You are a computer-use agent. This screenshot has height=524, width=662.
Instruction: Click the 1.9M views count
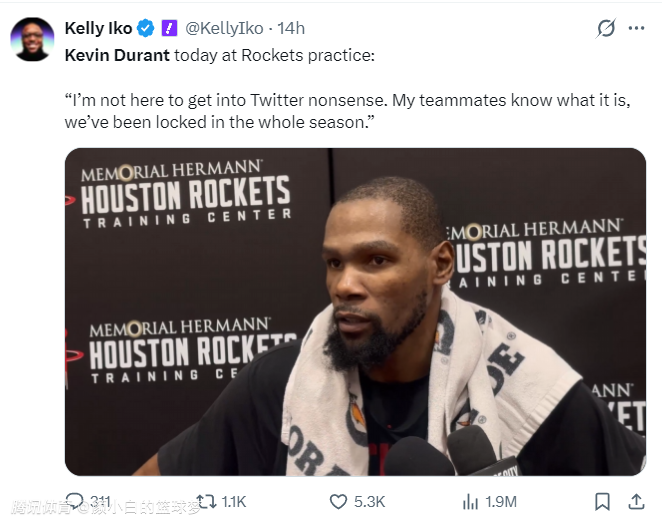[x=501, y=501]
